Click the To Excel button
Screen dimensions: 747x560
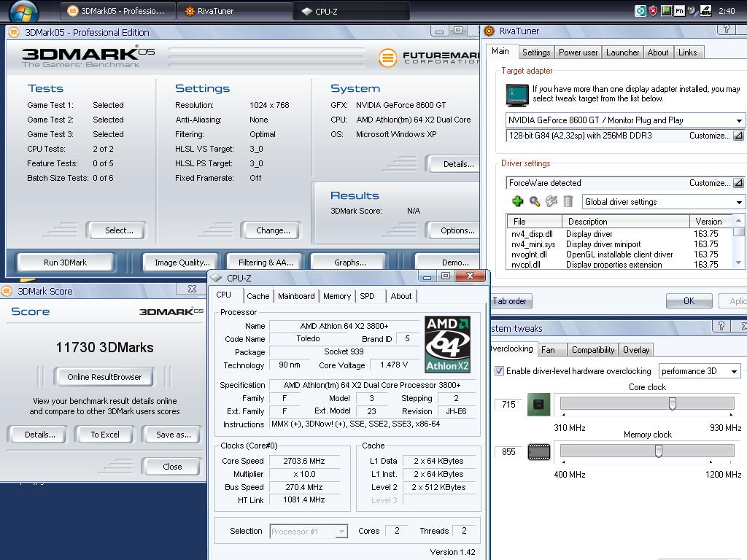[x=105, y=435]
